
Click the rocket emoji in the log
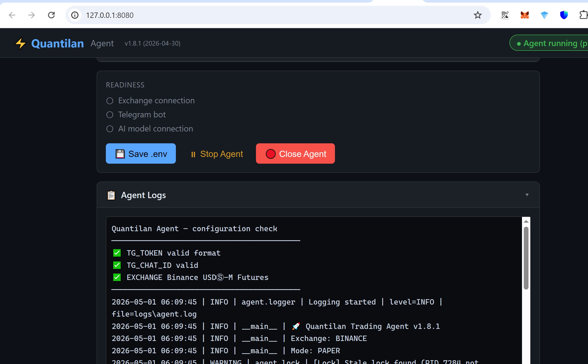[x=296, y=326]
